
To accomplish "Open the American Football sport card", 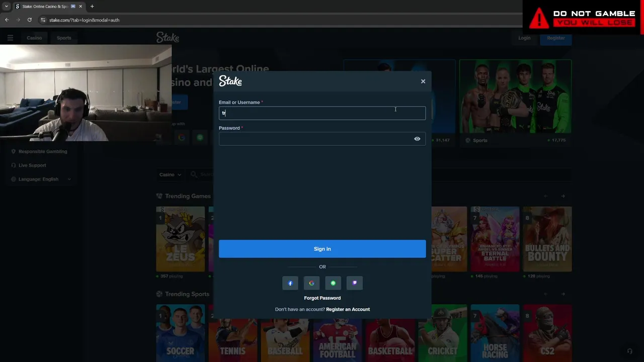I will 338,333.
